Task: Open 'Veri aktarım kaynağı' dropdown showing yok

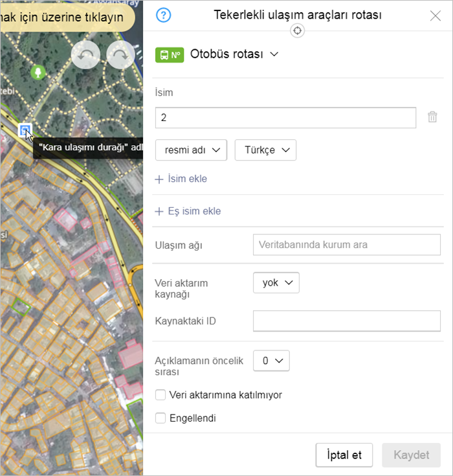Action: tap(276, 283)
